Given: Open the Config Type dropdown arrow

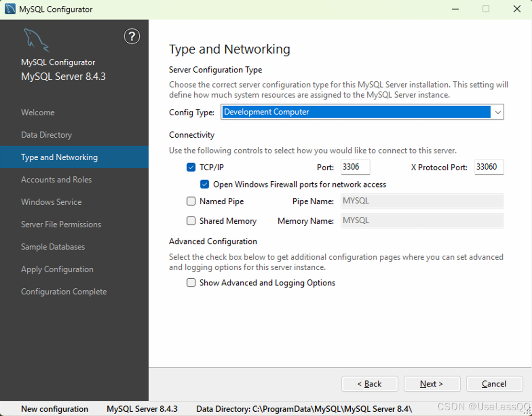Looking at the screenshot, I should [x=498, y=112].
